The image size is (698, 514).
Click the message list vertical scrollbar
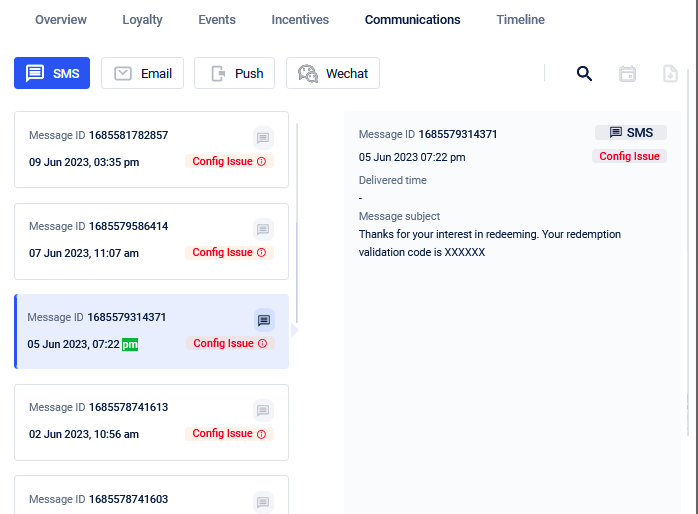pyautogui.click(x=297, y=223)
